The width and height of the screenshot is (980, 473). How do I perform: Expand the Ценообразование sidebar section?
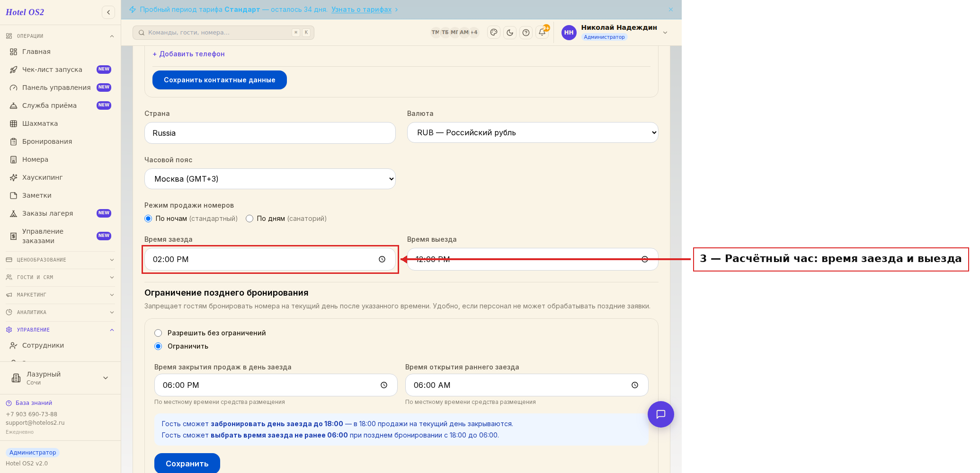(x=60, y=260)
